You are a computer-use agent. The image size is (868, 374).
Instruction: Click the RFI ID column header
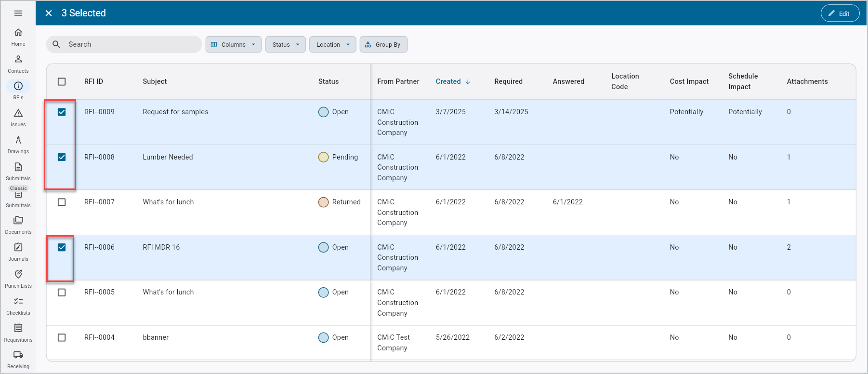tap(93, 81)
